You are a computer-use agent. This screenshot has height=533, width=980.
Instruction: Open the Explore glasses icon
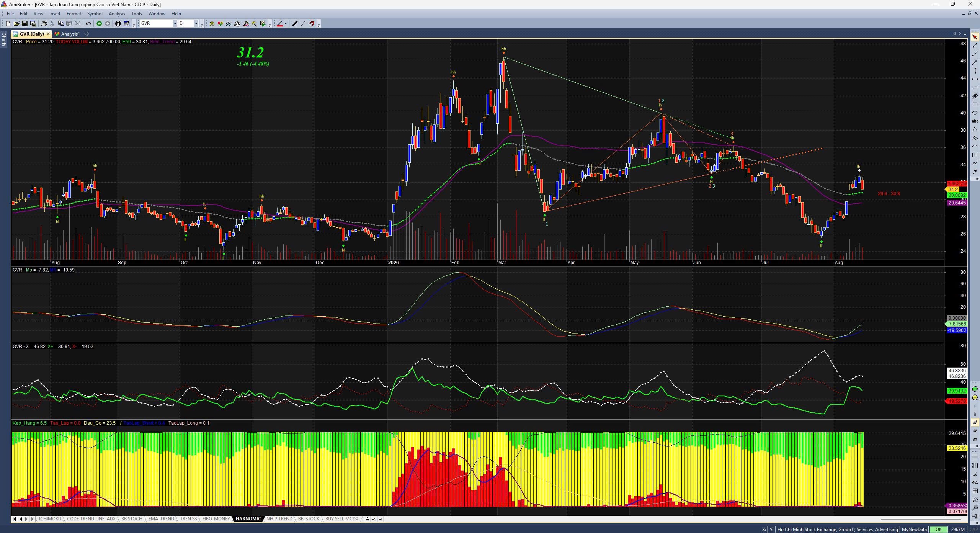tap(229, 24)
